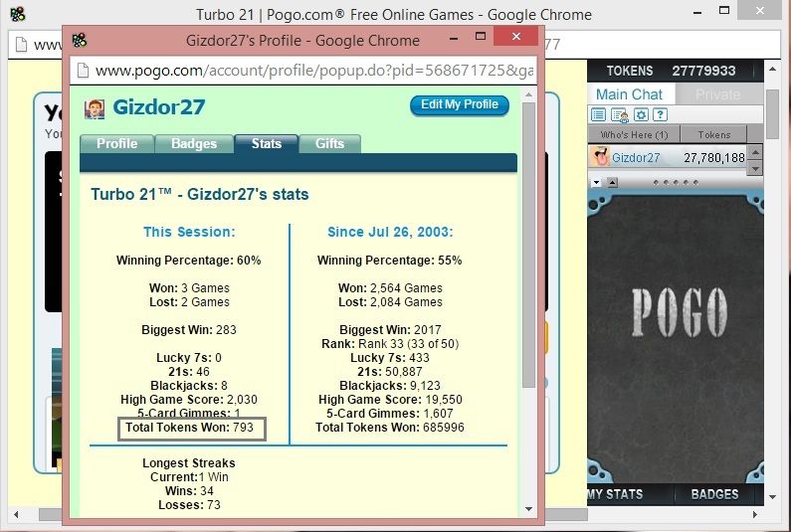Open the Gifts tab

pos(329,144)
